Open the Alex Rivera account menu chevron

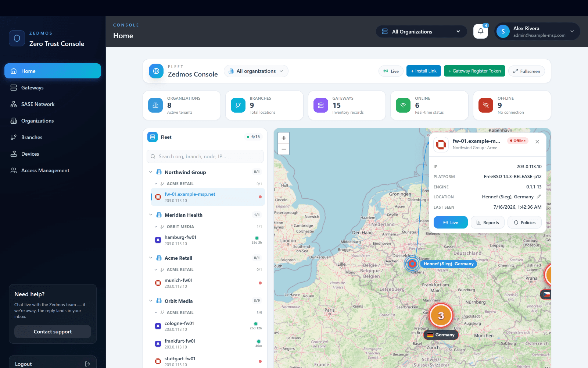(x=572, y=31)
